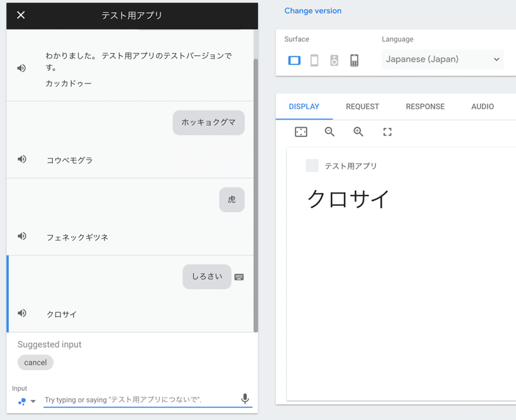This screenshot has height=420, width=516.
Task: Play audio for the わかりました welcome response
Action: 22,68
